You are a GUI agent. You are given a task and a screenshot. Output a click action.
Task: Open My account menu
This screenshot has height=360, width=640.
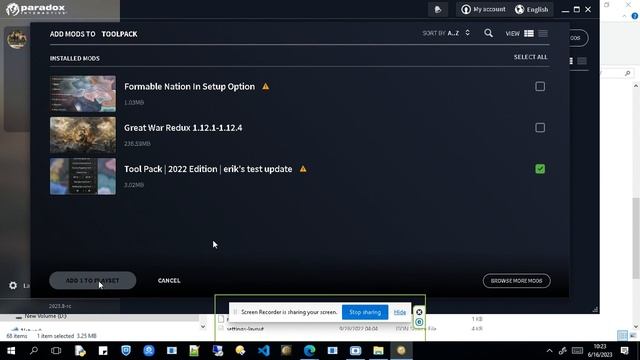click(483, 9)
